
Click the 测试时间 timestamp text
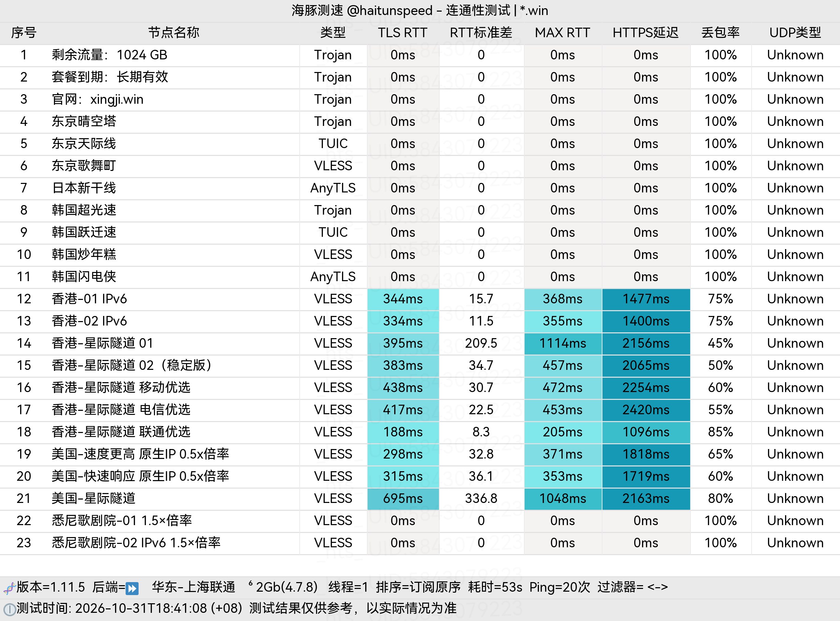pos(129,609)
